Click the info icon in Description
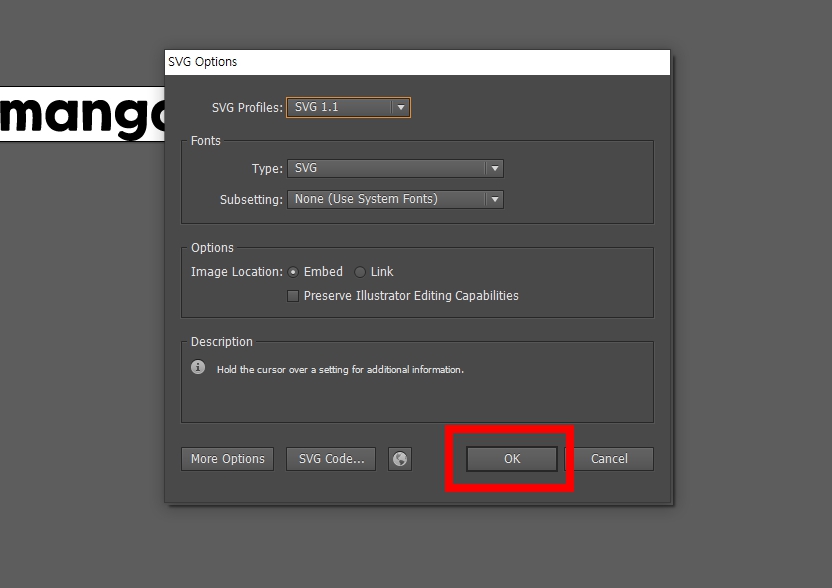 coord(198,367)
